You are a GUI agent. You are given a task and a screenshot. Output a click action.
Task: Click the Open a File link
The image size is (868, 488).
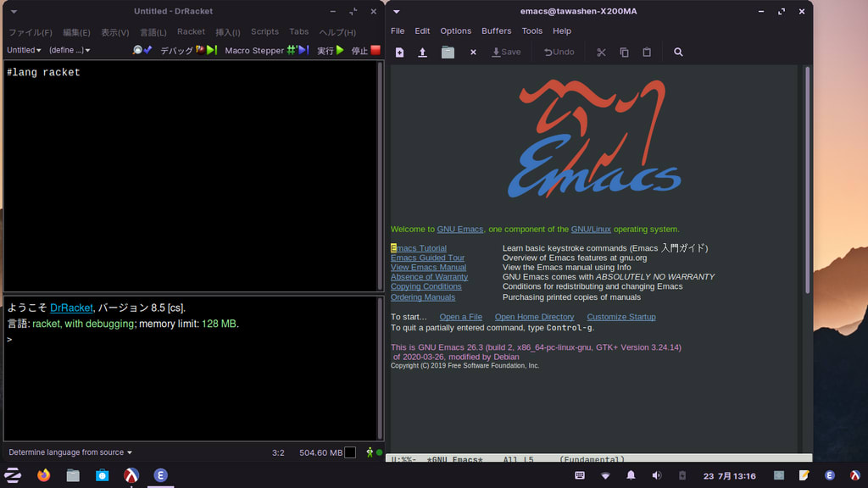tap(460, 317)
